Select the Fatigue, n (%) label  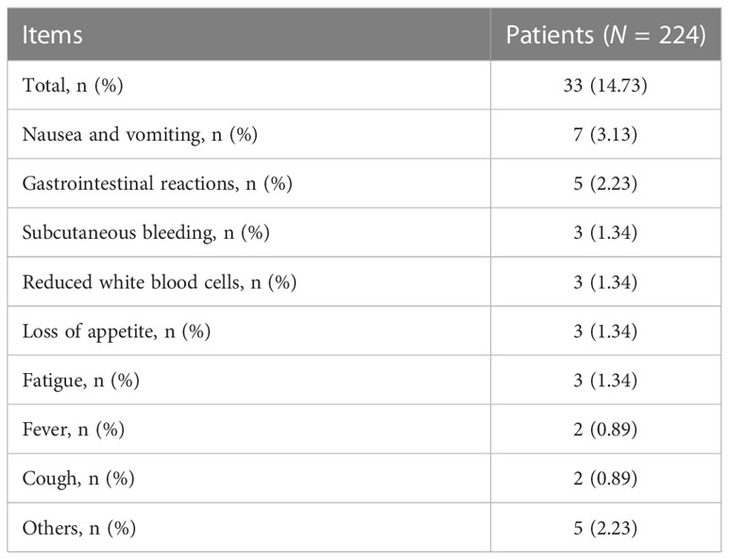[x=81, y=381]
